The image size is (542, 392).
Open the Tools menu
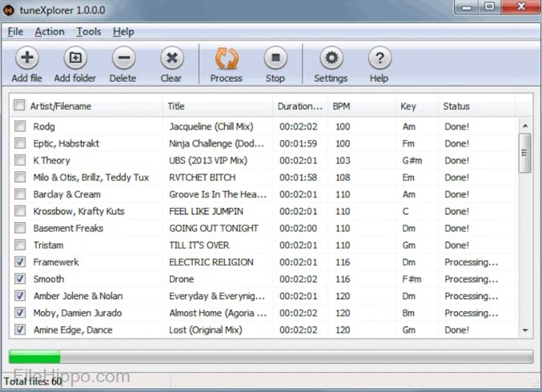pos(89,32)
